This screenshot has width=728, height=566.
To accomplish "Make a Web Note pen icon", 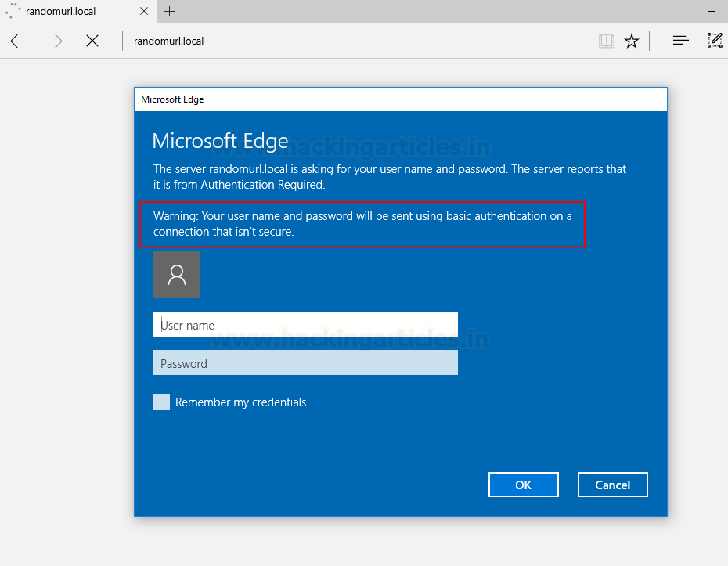I will (x=715, y=41).
